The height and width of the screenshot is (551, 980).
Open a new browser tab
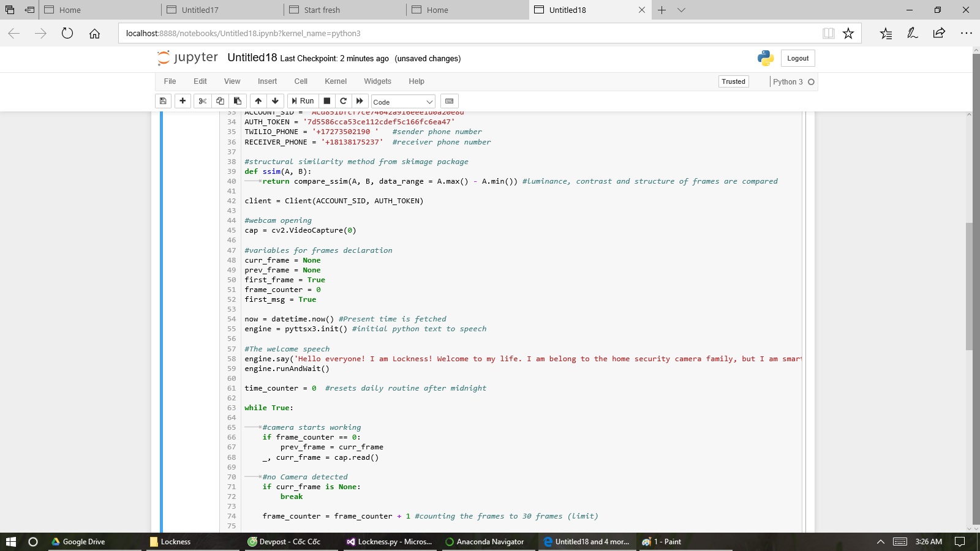(661, 10)
